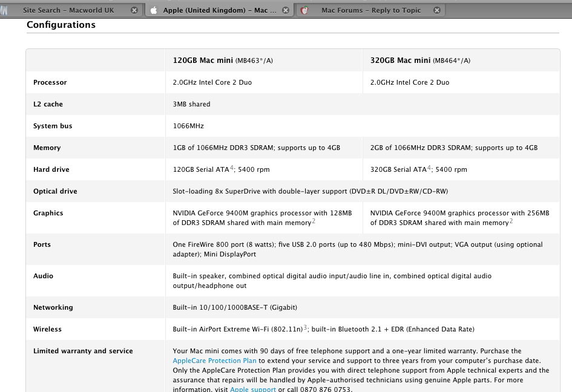Image resolution: width=572 pixels, height=392 pixels.
Task: Close the Macworld UK Site Search tab
Action: tap(134, 10)
